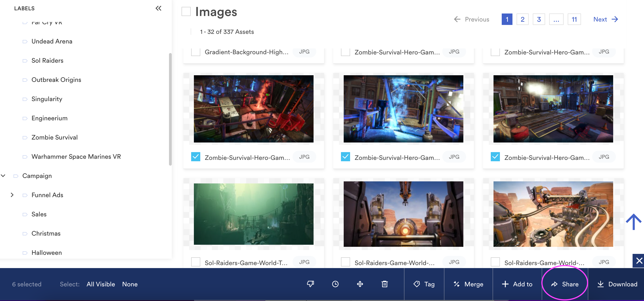Select current page 1 button
Image resolution: width=644 pixels, height=301 pixels.
coord(507,19)
